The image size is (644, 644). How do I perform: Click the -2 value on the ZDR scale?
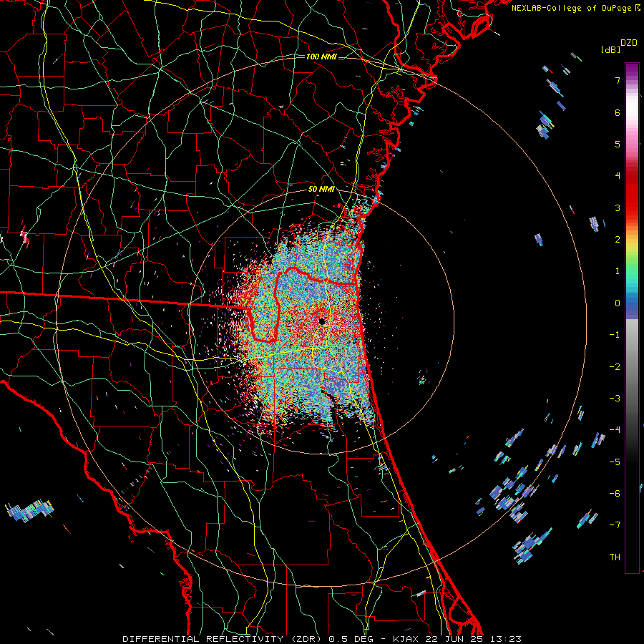pos(615,367)
